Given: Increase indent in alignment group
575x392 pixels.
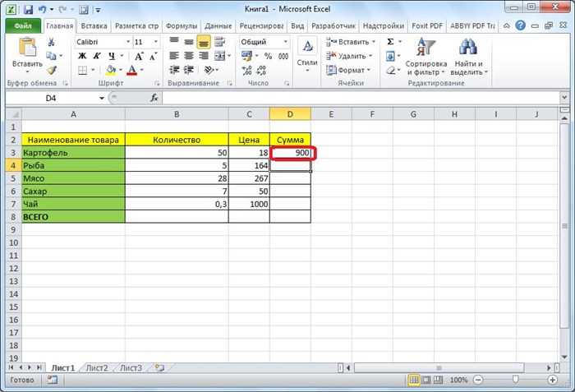Looking at the screenshot, I should click(189, 70).
